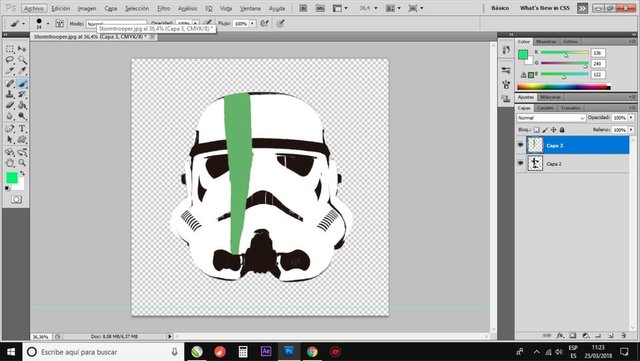The width and height of the screenshot is (640, 361).
Task: Select the Blur drop tool
Action: point(10,116)
